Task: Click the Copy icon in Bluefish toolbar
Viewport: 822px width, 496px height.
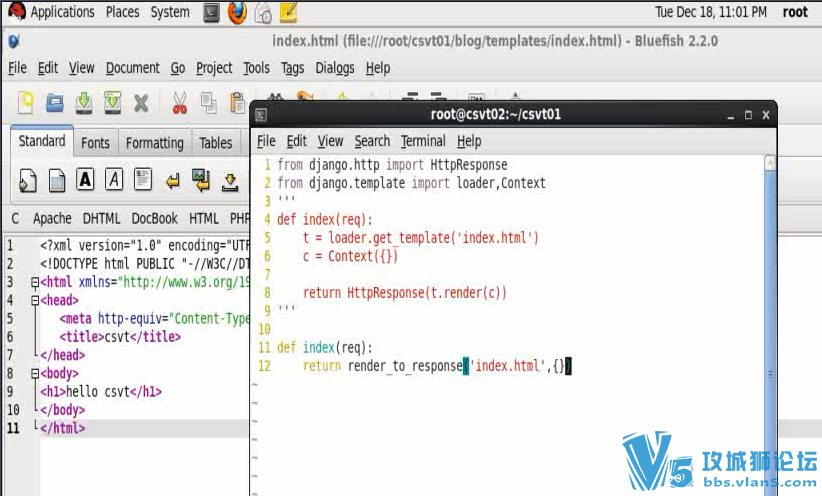Action: pos(209,103)
